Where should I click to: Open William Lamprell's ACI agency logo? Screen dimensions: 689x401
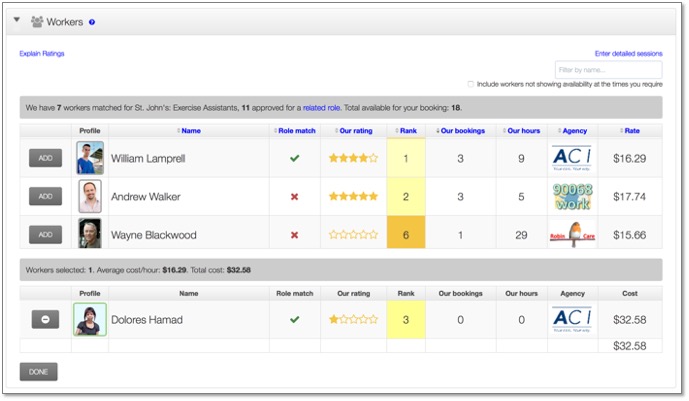coord(571,158)
